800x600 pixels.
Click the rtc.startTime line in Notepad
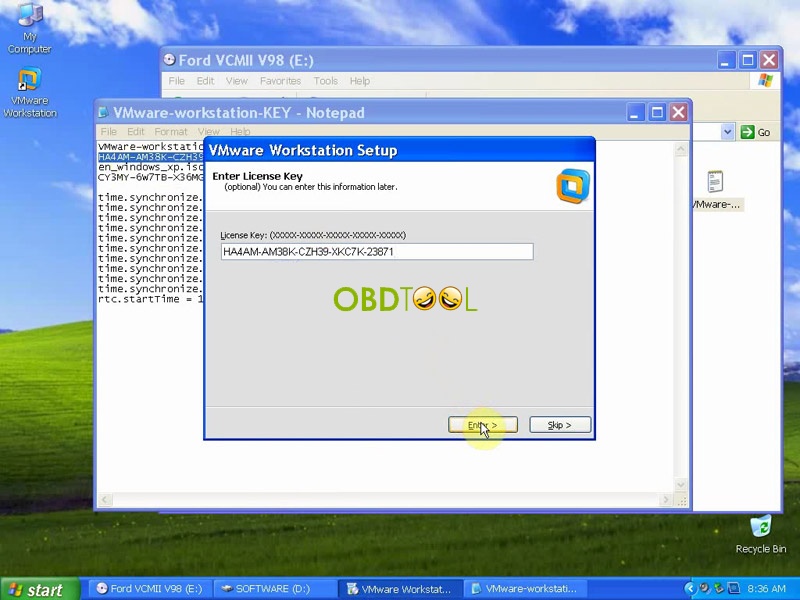tap(151, 299)
